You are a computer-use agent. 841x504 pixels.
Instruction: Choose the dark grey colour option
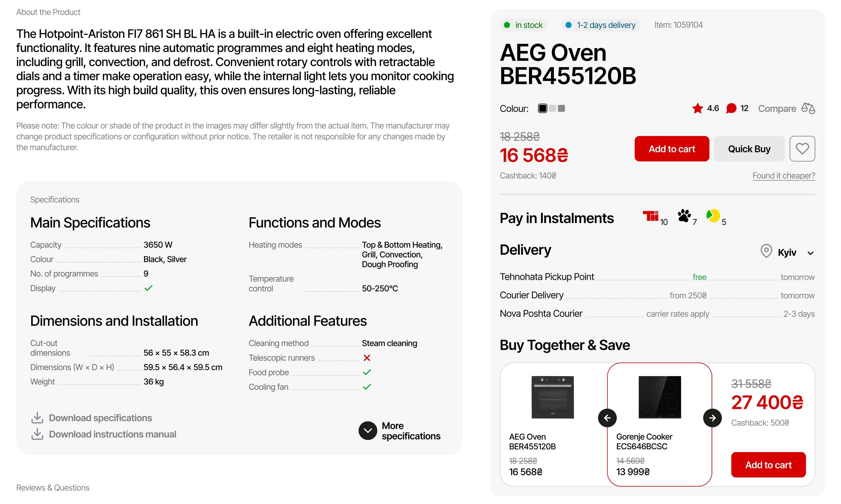tap(562, 108)
